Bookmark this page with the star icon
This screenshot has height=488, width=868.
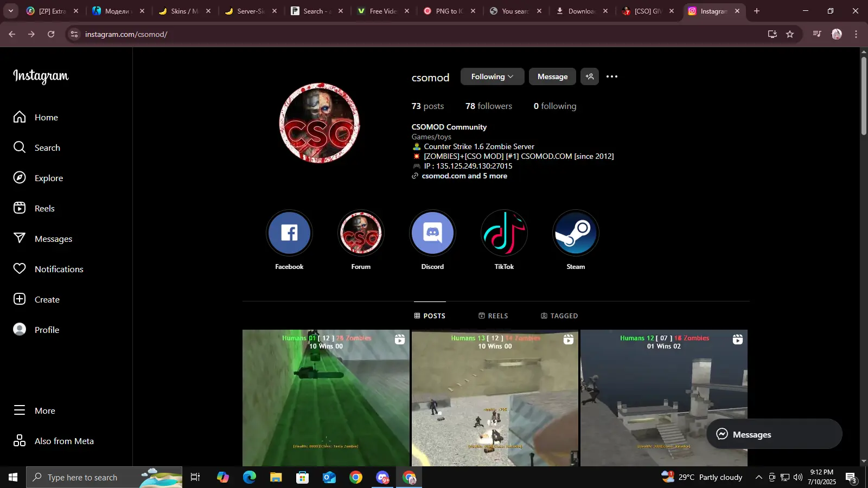[x=790, y=34]
